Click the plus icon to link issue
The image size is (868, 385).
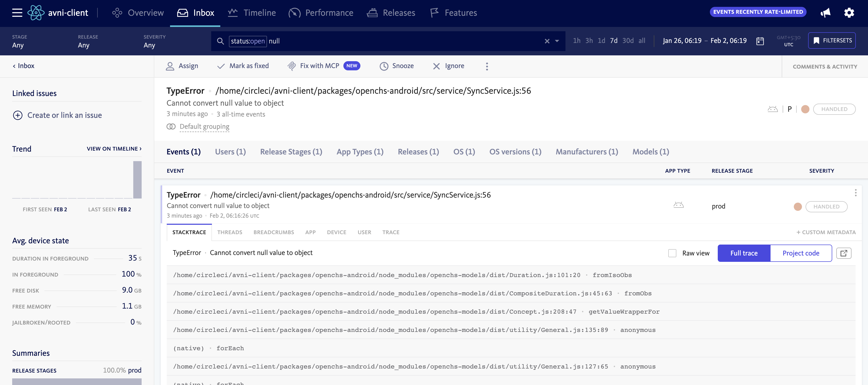coord(18,115)
